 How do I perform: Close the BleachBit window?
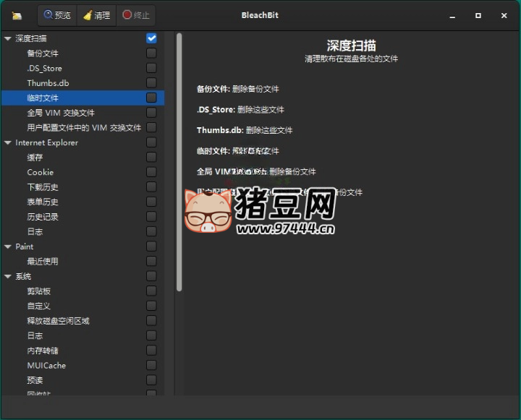(503, 15)
